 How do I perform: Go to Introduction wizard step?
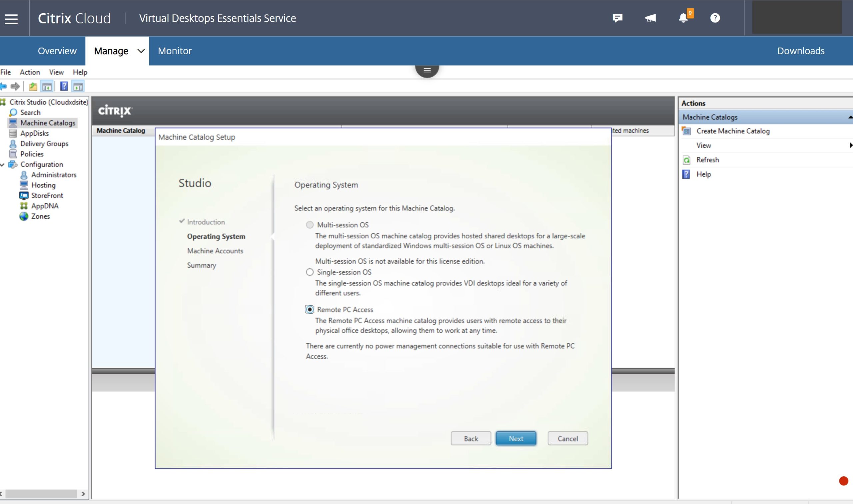[206, 222]
